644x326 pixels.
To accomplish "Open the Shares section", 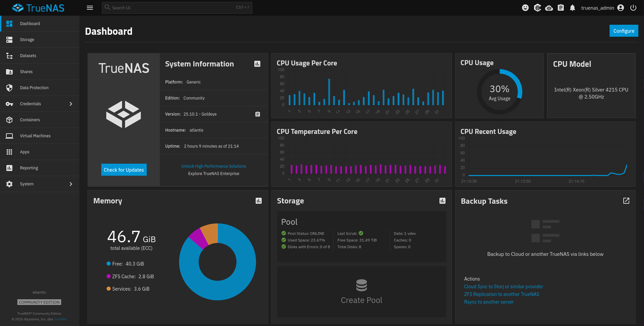I will pyautogui.click(x=26, y=71).
